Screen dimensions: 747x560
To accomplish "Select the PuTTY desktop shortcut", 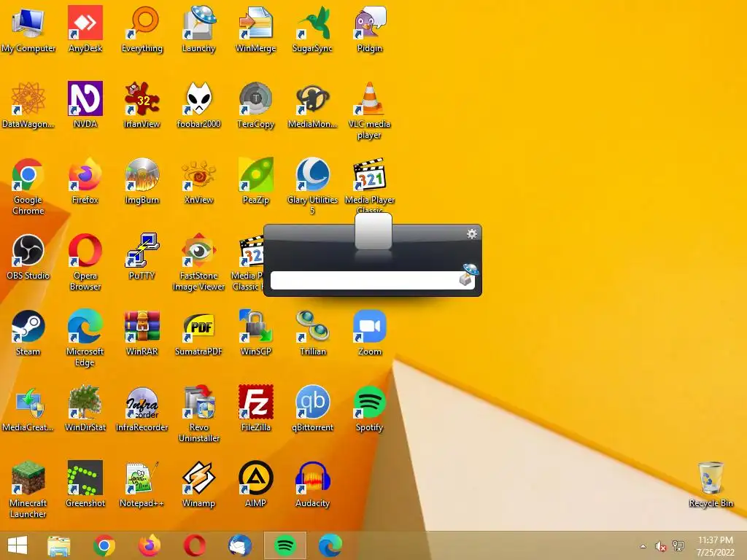I will coord(142,257).
